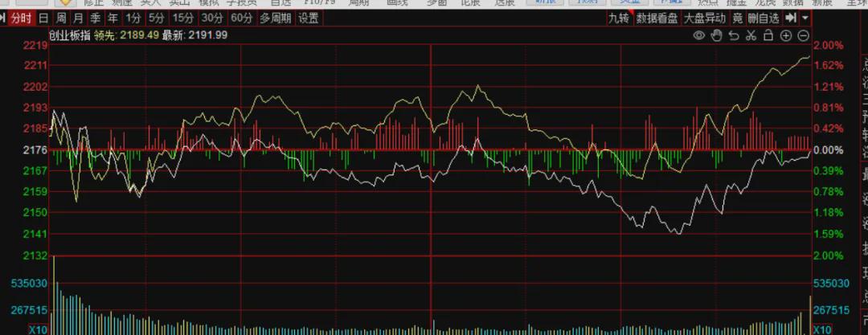Switch to the 年 yearly tab
This screenshot has height=335, width=868.
(113, 18)
